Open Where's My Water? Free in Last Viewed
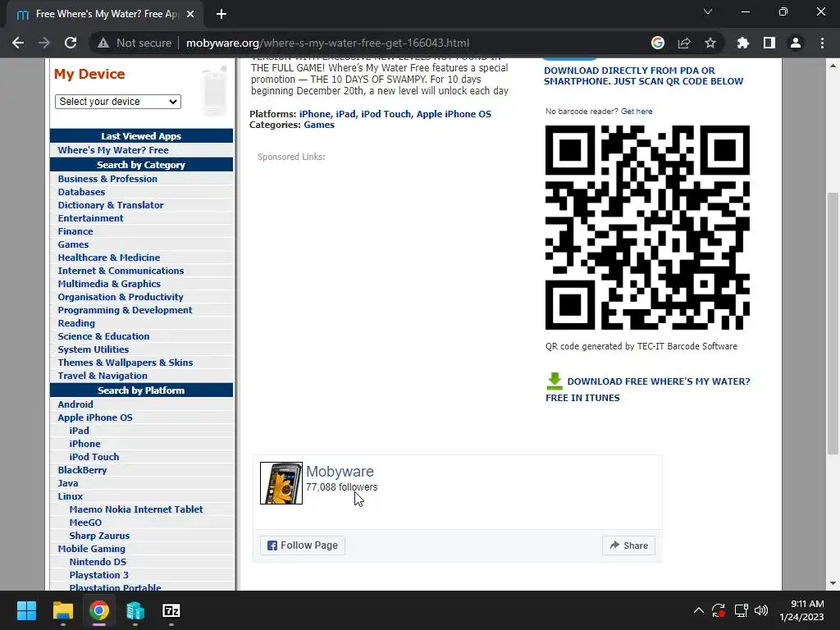Image resolution: width=840 pixels, height=630 pixels. [x=113, y=150]
